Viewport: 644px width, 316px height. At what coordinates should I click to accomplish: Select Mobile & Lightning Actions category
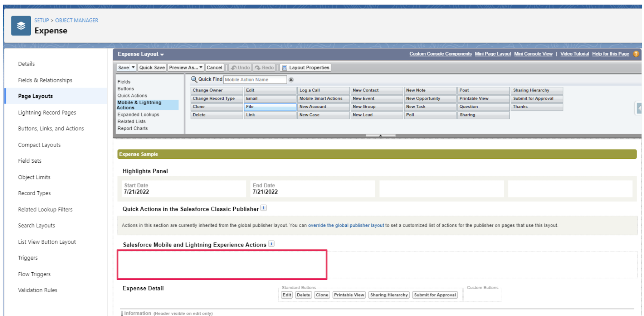(147, 105)
